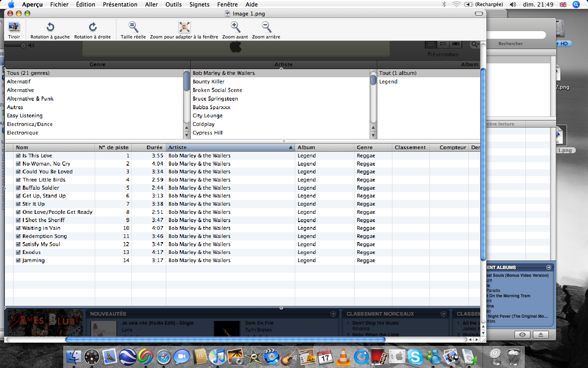Toggle checkbox for I Shot the Sheriff

click(18, 220)
